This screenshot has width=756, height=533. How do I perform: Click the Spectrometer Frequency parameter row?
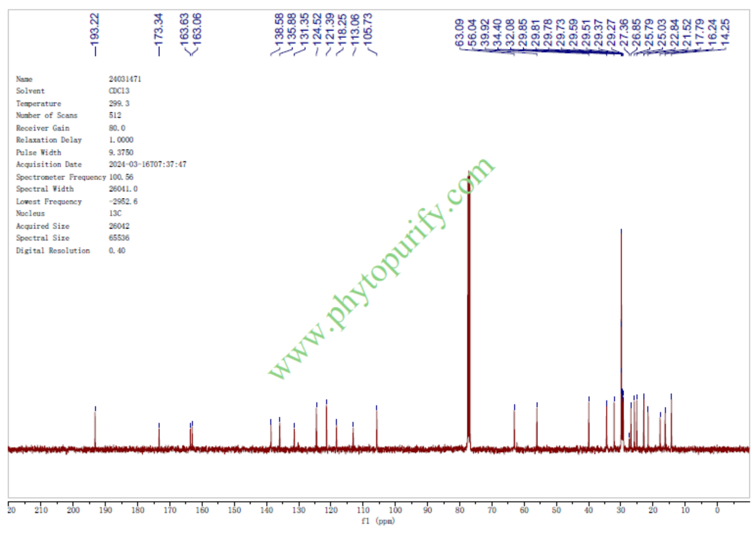click(x=61, y=177)
